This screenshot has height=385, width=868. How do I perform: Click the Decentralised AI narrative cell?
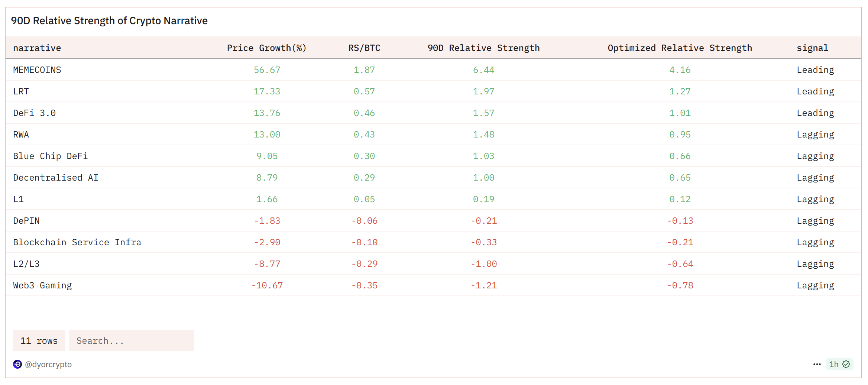[x=56, y=178]
